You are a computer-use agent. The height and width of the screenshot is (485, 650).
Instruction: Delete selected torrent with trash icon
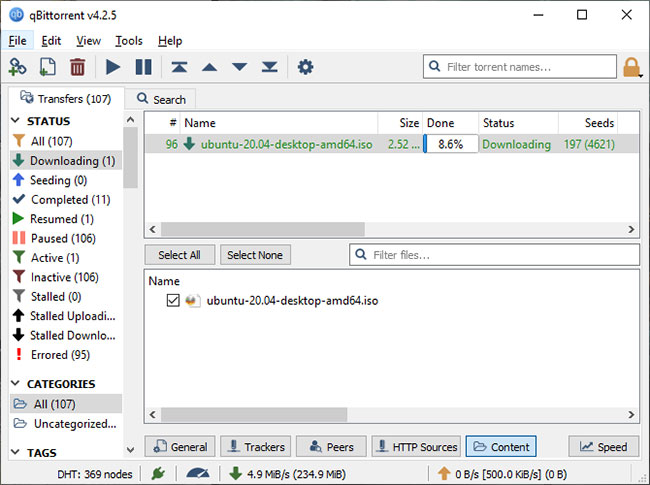pyautogui.click(x=78, y=67)
